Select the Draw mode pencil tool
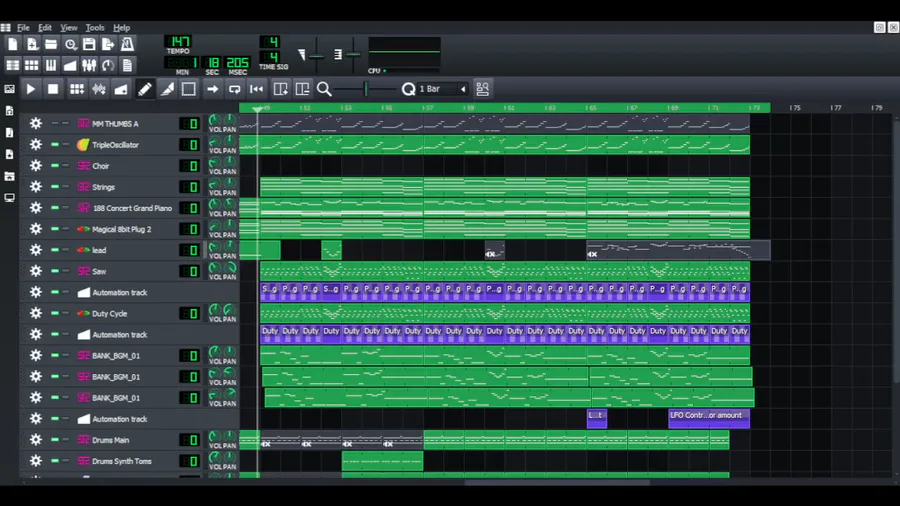 coord(145,89)
